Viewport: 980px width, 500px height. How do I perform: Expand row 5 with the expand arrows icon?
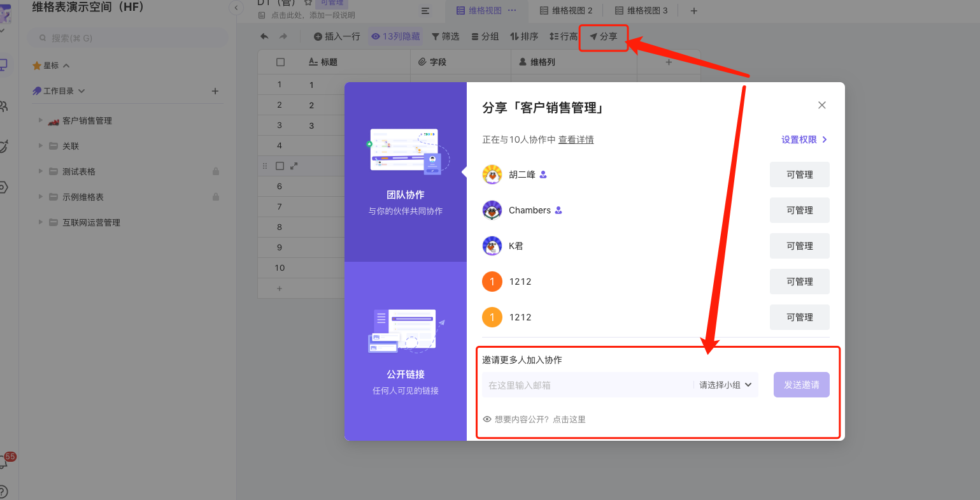294,166
